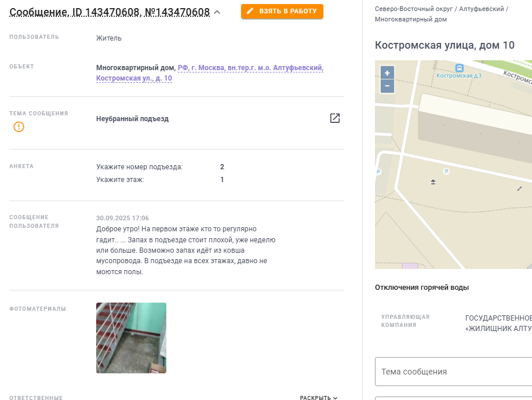This screenshot has height=400, width=532.
Task: Click the message ID 143470608 heading
Action: click(x=110, y=13)
